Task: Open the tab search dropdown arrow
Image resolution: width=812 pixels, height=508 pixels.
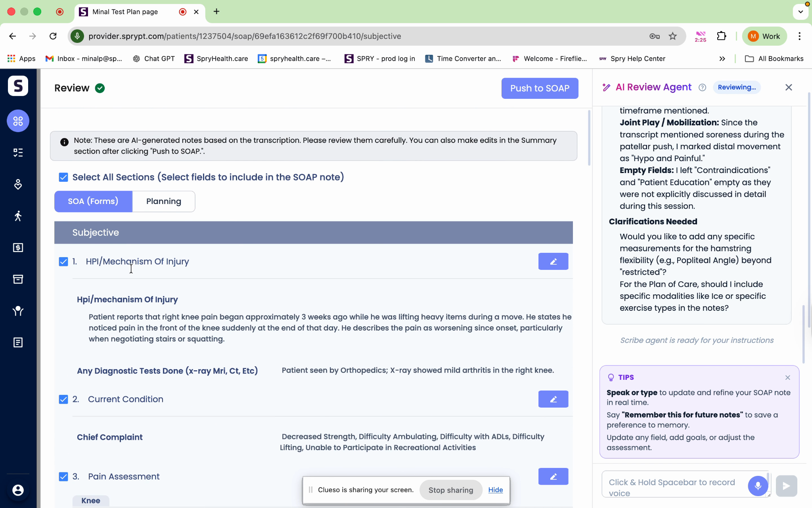Action: click(x=801, y=12)
